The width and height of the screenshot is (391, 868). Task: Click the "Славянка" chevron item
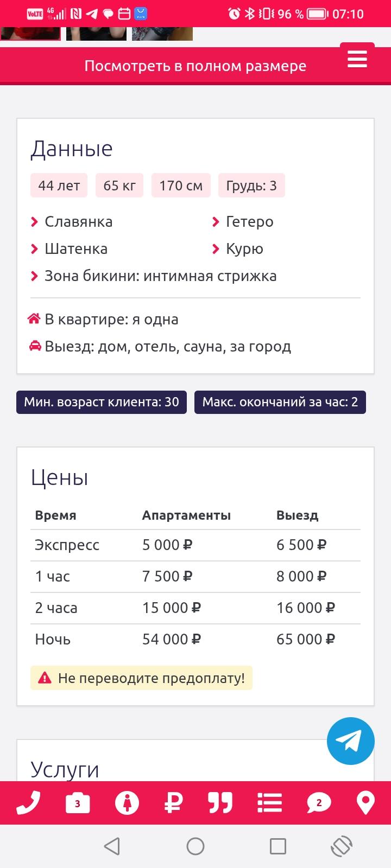pos(78,222)
